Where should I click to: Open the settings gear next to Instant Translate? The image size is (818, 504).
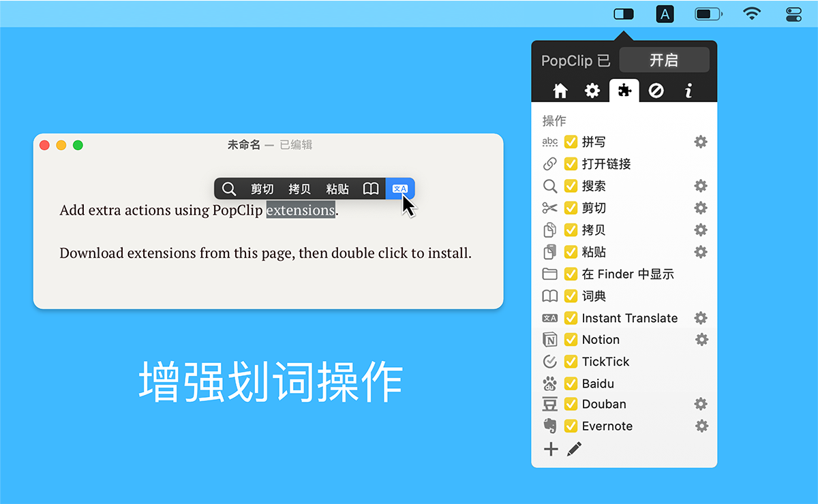[x=700, y=318]
